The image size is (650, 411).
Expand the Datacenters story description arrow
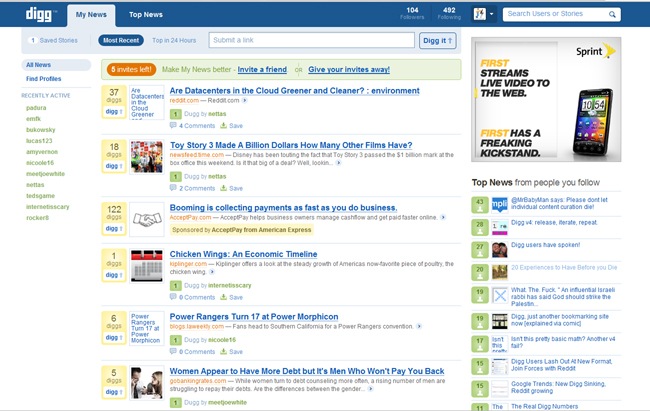244,102
